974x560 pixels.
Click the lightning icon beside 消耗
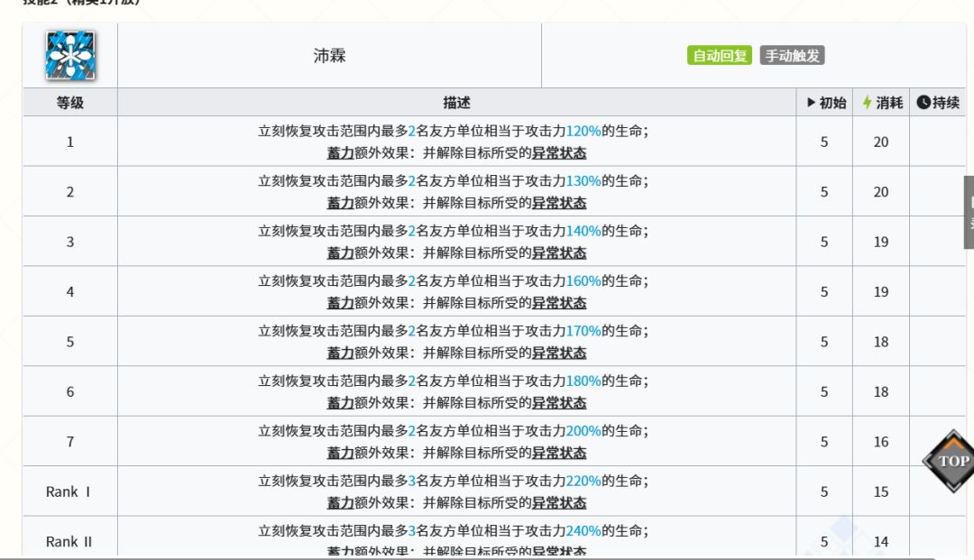tap(868, 103)
